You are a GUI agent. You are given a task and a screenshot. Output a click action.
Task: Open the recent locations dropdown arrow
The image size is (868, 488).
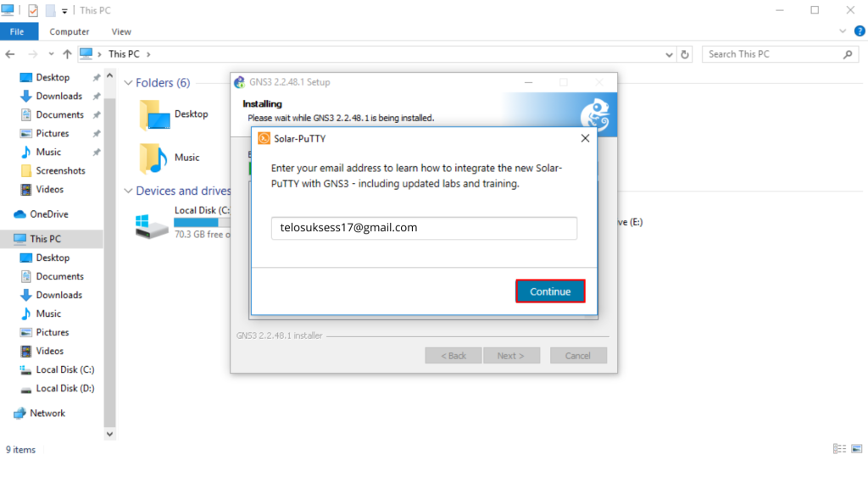[51, 54]
